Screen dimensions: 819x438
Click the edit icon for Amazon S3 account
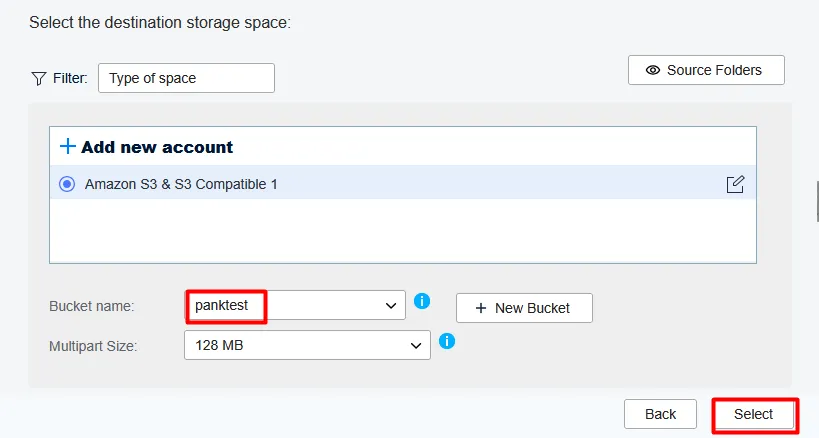click(x=735, y=184)
